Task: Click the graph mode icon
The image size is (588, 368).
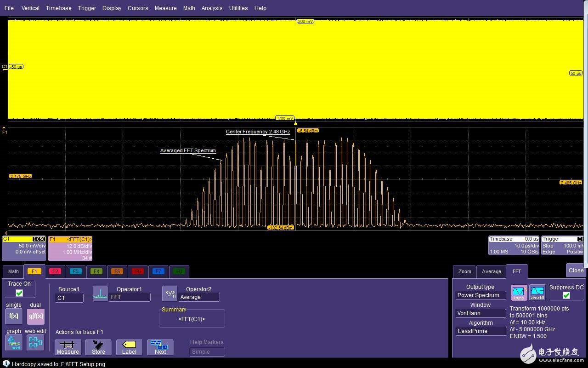Action: pyautogui.click(x=14, y=342)
